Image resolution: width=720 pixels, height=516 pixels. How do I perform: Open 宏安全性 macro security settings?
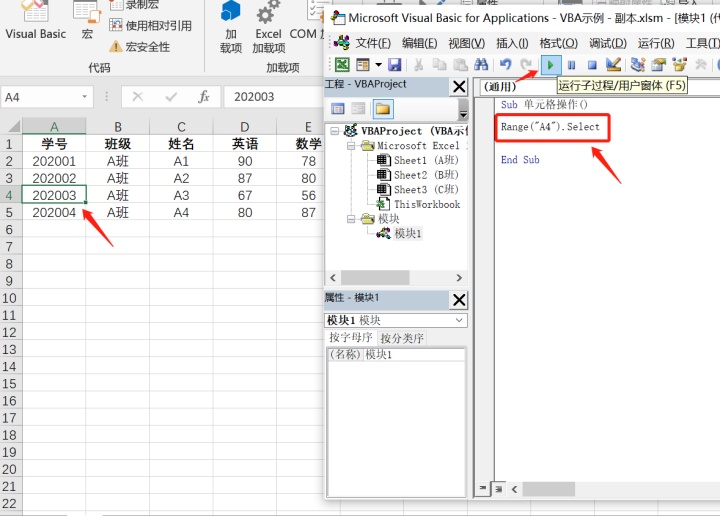click(x=140, y=46)
